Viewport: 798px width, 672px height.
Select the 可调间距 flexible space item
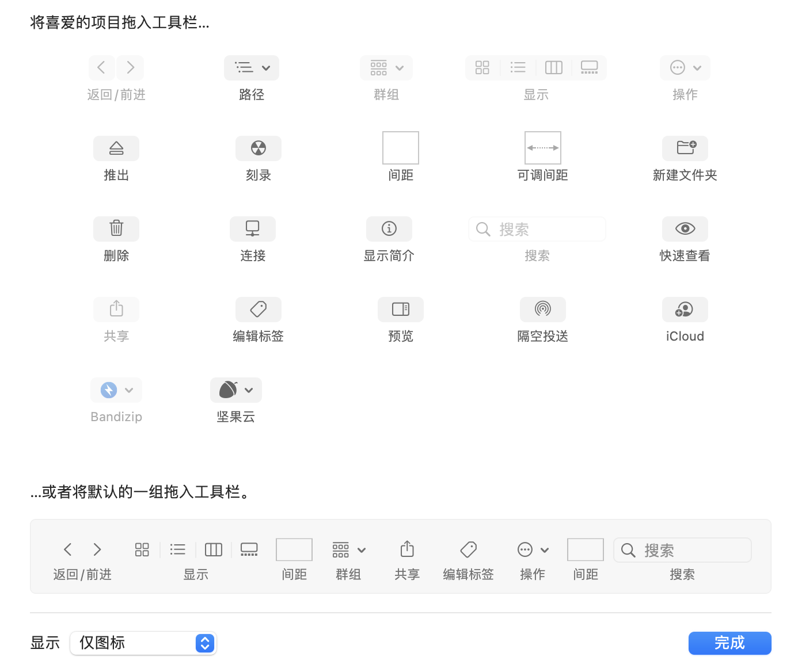[543, 148]
